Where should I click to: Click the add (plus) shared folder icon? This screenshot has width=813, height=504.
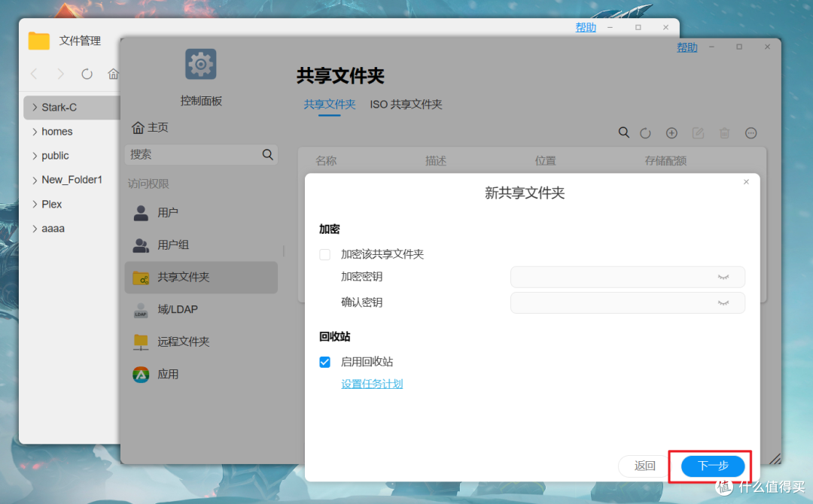click(671, 133)
